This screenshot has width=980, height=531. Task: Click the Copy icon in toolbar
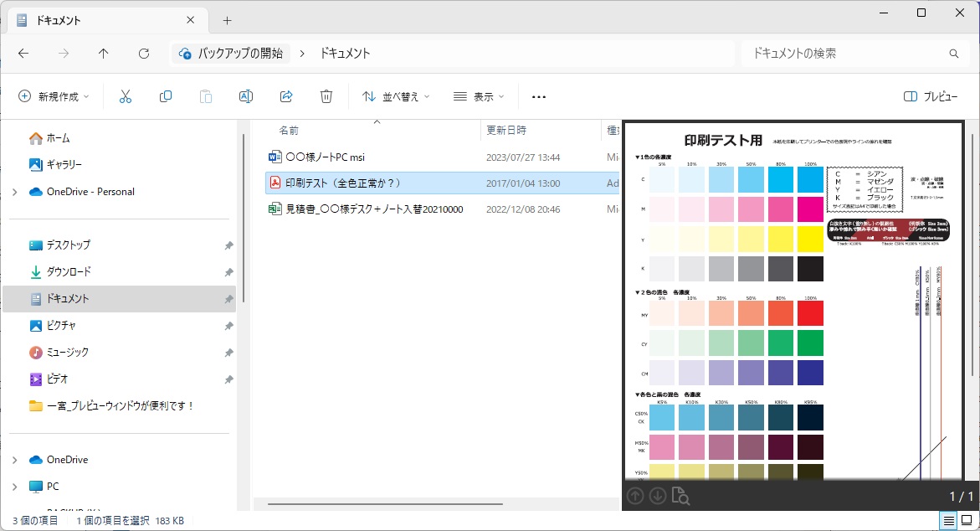coord(166,97)
